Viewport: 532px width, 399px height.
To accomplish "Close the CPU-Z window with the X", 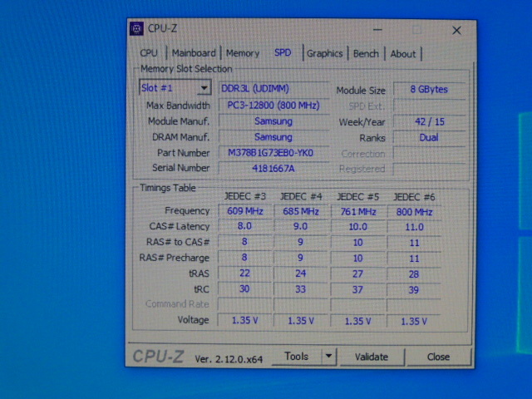I will click(x=456, y=31).
